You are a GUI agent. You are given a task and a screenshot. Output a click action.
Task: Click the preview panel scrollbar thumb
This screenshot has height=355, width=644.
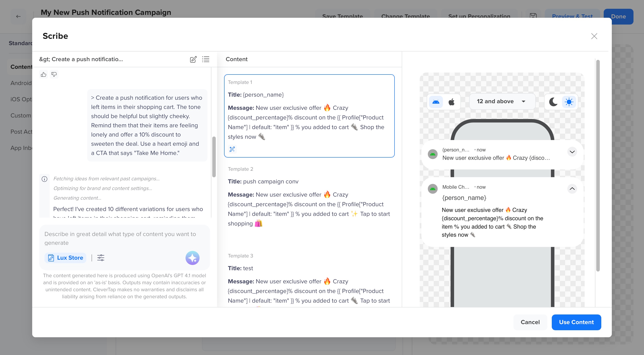pyautogui.click(x=598, y=165)
